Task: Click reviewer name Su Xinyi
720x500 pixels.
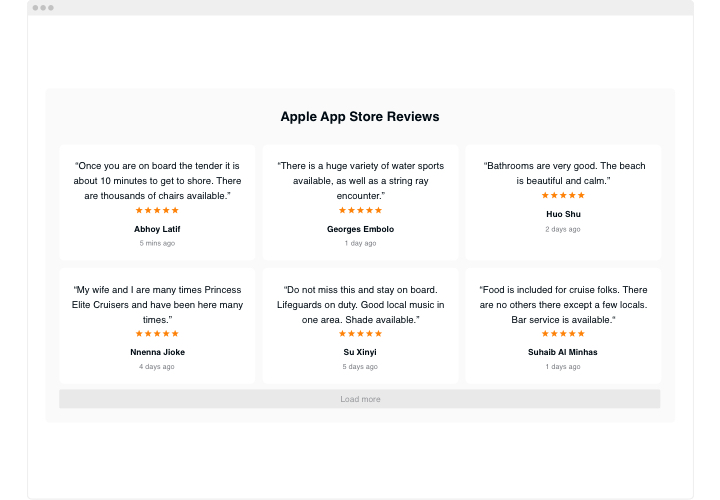Action: point(360,352)
